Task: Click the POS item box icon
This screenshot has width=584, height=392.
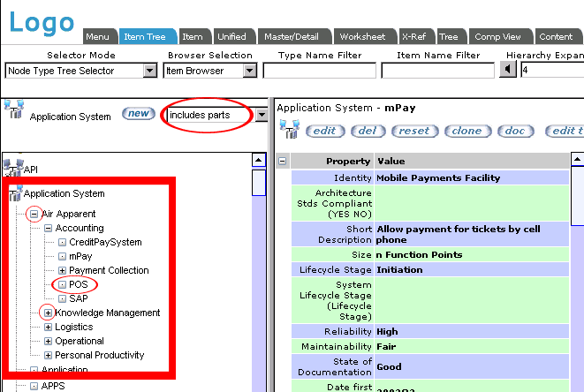Action: point(62,284)
